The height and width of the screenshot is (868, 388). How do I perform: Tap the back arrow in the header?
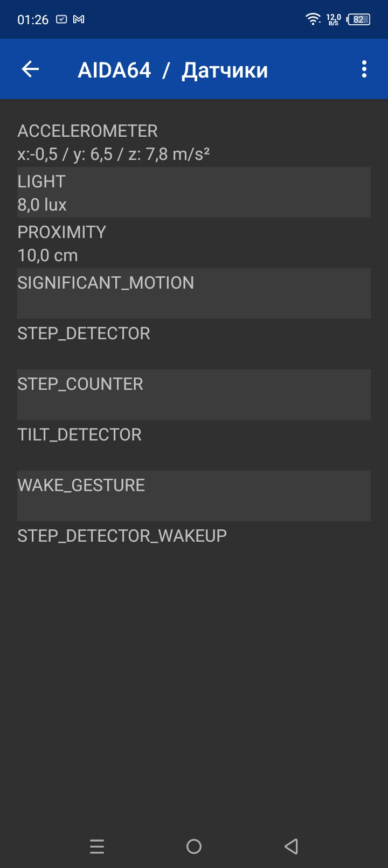coord(31,69)
